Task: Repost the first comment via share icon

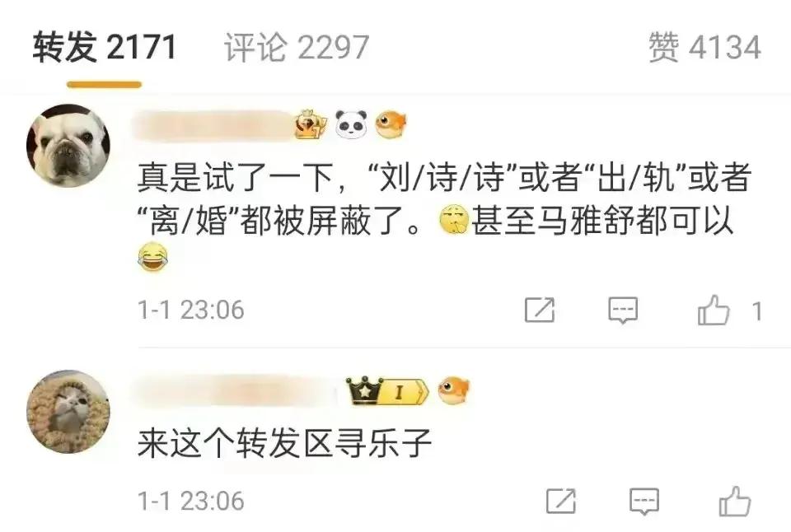Action: click(x=539, y=310)
